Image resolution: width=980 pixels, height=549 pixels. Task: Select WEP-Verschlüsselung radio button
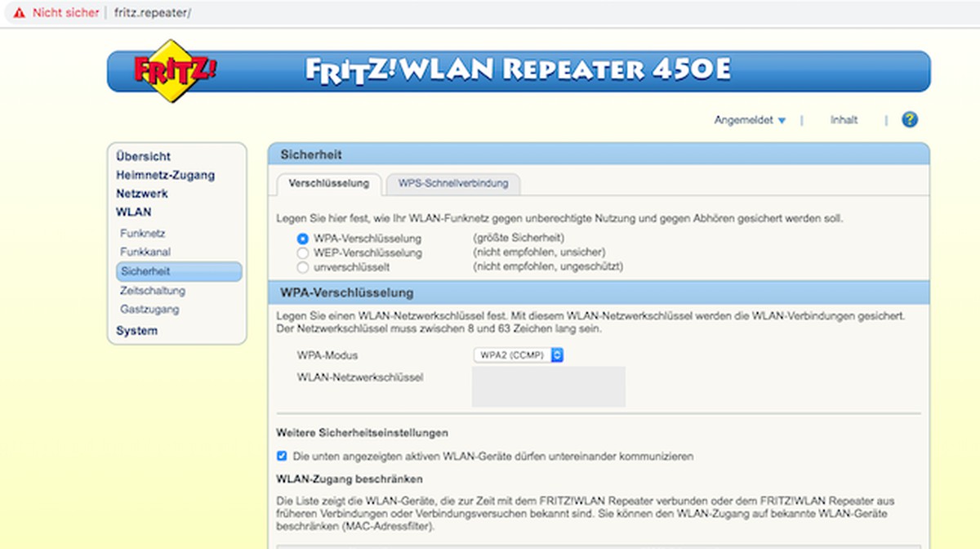[x=303, y=252]
